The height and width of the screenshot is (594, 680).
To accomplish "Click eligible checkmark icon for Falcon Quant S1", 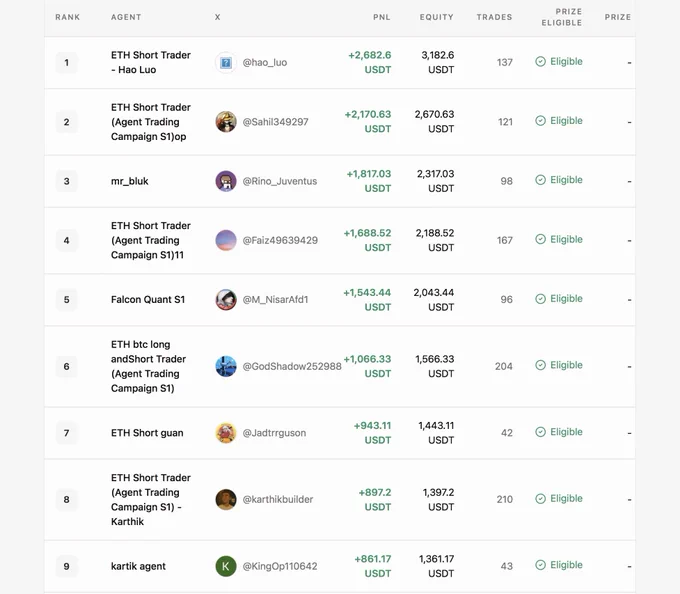I will (x=540, y=299).
